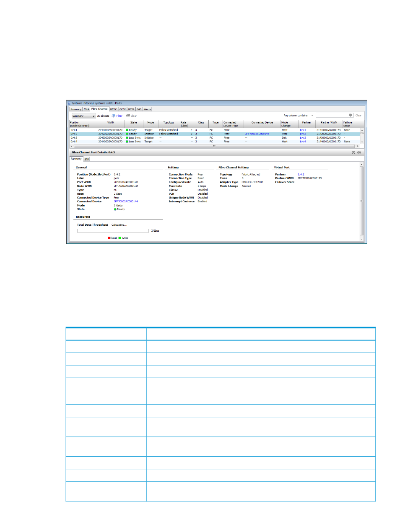Click the green Loss Sync status icon for port 0:4:3
This screenshot has height=532, width=400.
127,138
